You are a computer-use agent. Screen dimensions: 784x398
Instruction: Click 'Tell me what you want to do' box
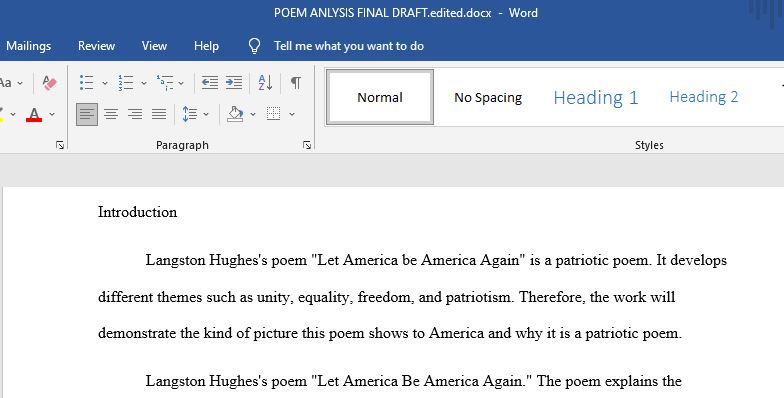(348, 46)
